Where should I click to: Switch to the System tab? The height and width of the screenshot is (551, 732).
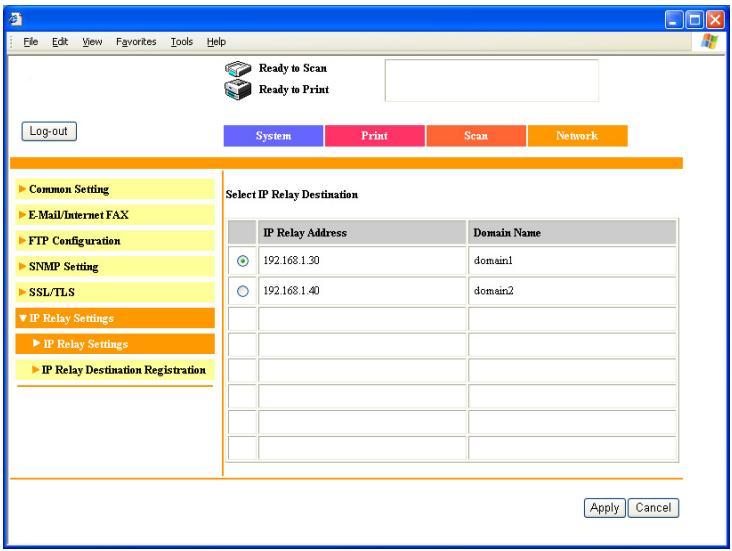click(x=273, y=135)
